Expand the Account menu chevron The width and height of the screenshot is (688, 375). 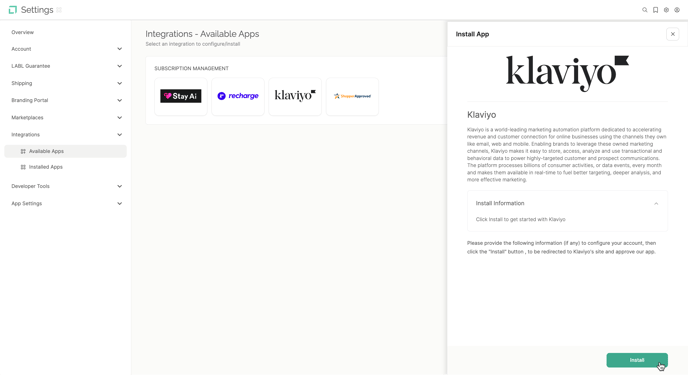(x=119, y=49)
